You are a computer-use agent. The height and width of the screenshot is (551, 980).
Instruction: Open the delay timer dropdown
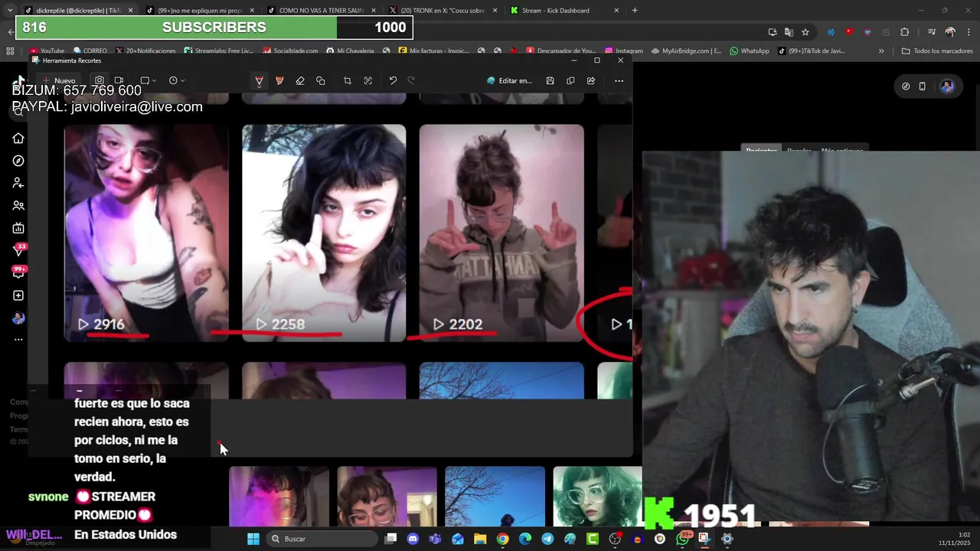[176, 80]
